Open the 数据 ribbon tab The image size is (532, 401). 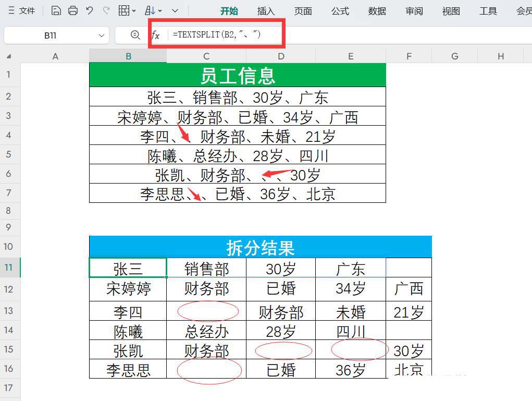(x=377, y=11)
